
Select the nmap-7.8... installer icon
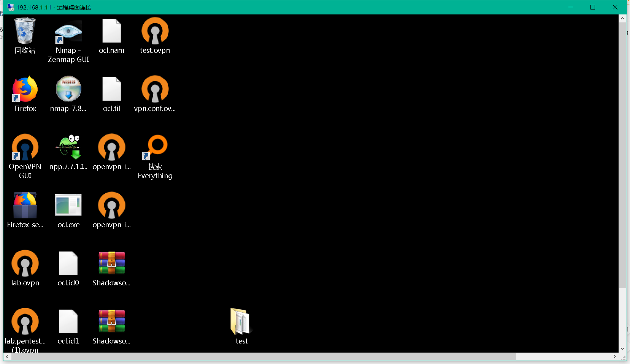tap(68, 89)
